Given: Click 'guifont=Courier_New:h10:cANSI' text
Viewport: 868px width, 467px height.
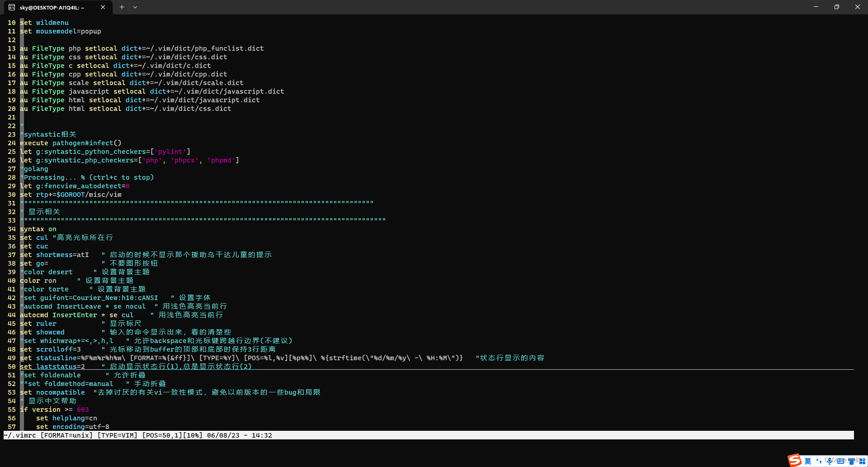Looking at the screenshot, I should (99, 298).
